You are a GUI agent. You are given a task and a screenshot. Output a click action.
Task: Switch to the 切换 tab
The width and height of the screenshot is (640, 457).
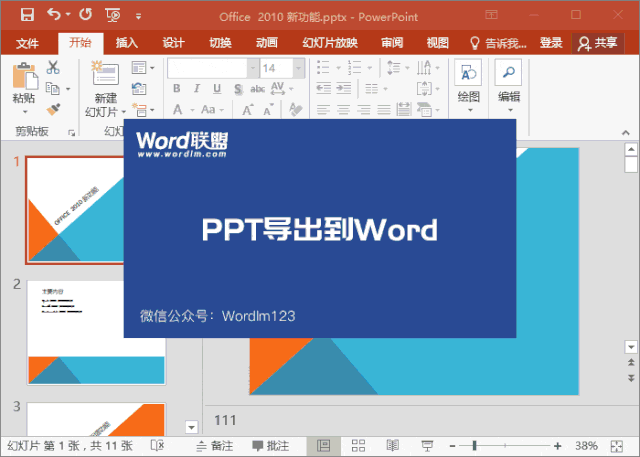[220, 42]
